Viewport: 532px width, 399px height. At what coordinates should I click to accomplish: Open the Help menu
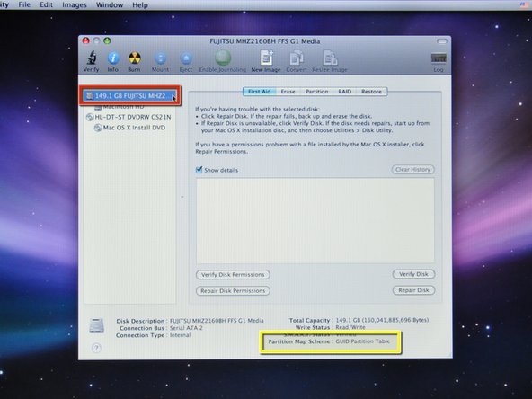click(140, 4)
